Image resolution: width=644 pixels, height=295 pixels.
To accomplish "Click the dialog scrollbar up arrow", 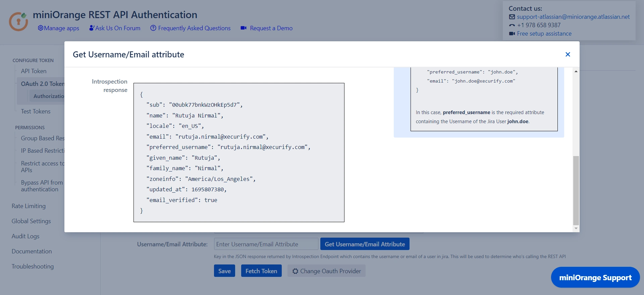I will (576, 71).
